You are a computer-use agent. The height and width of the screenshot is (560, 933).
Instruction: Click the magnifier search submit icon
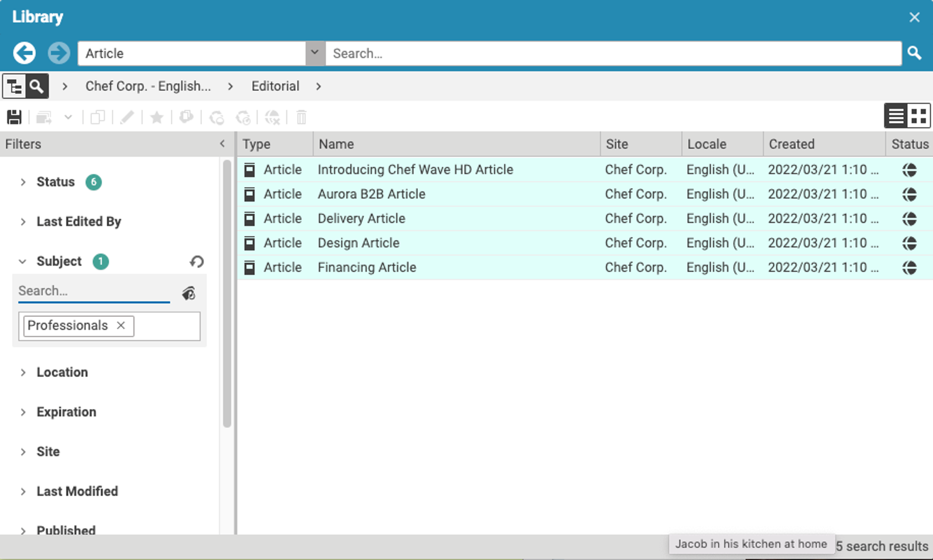click(914, 53)
